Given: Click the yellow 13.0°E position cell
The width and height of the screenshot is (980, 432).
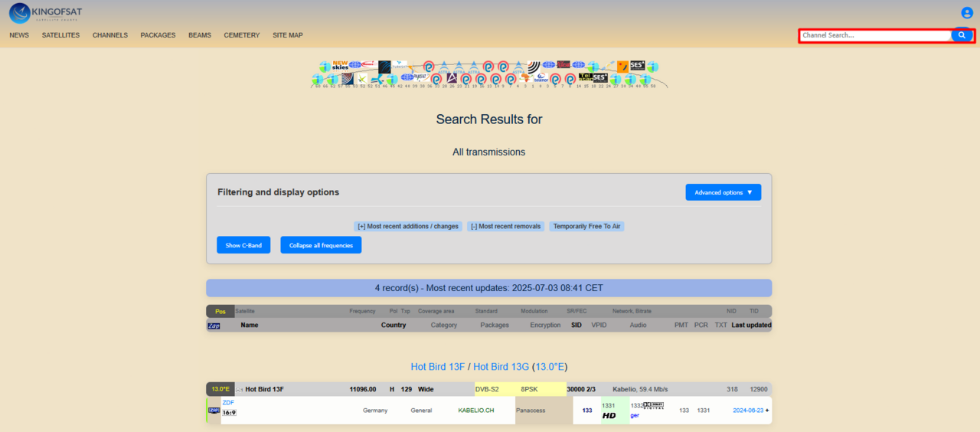Looking at the screenshot, I should [220, 389].
